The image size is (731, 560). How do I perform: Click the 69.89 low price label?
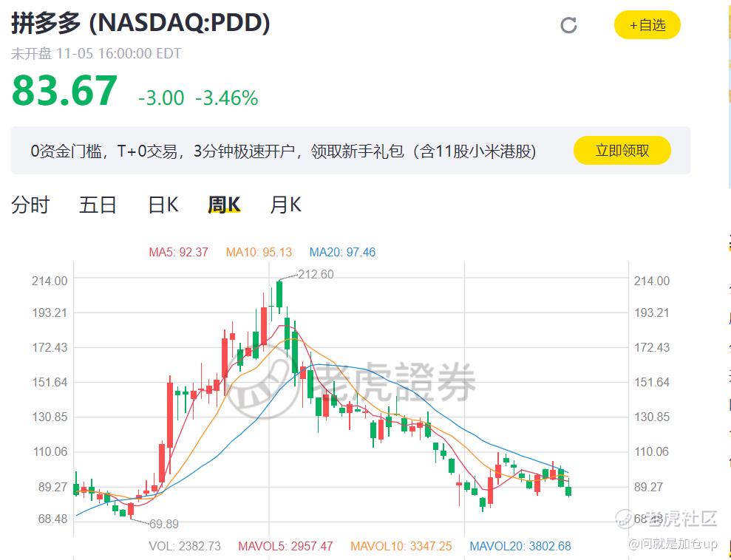click(x=164, y=524)
